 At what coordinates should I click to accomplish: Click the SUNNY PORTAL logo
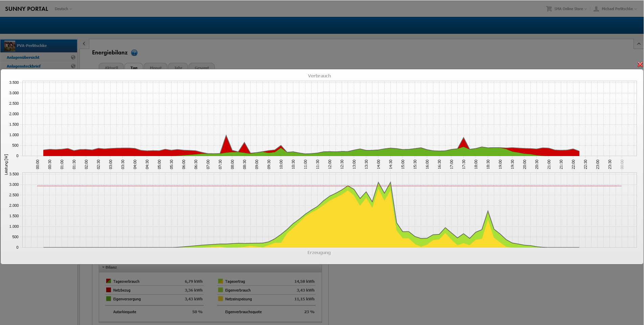[x=27, y=9]
